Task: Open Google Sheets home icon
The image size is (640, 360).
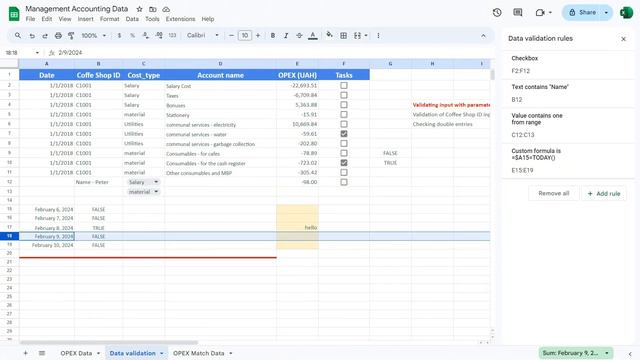Action: tap(14, 13)
